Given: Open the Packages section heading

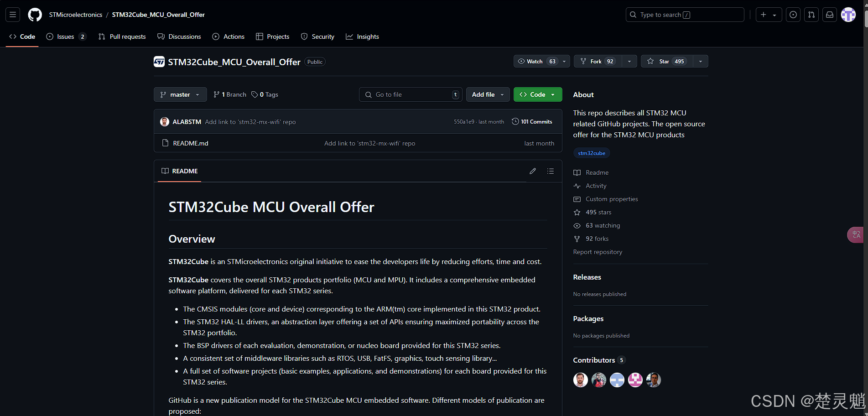Looking at the screenshot, I should tap(588, 318).
